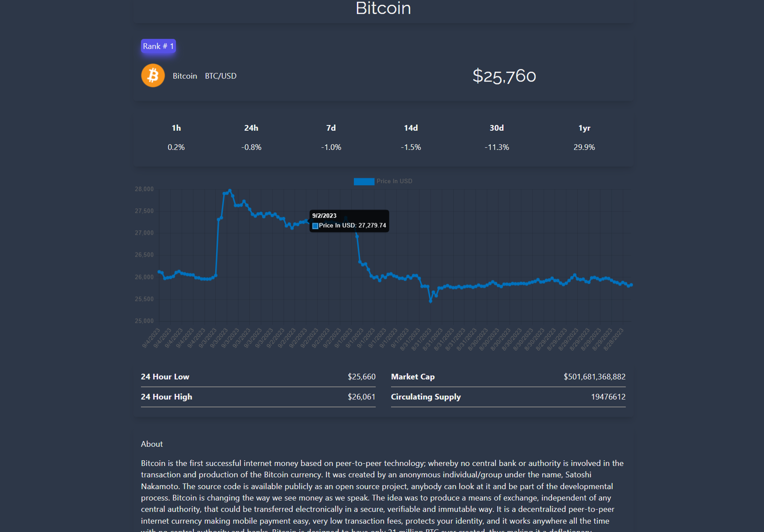The height and width of the screenshot is (532, 764).
Task: Click the Rank # 1 badge
Action: 158,46
